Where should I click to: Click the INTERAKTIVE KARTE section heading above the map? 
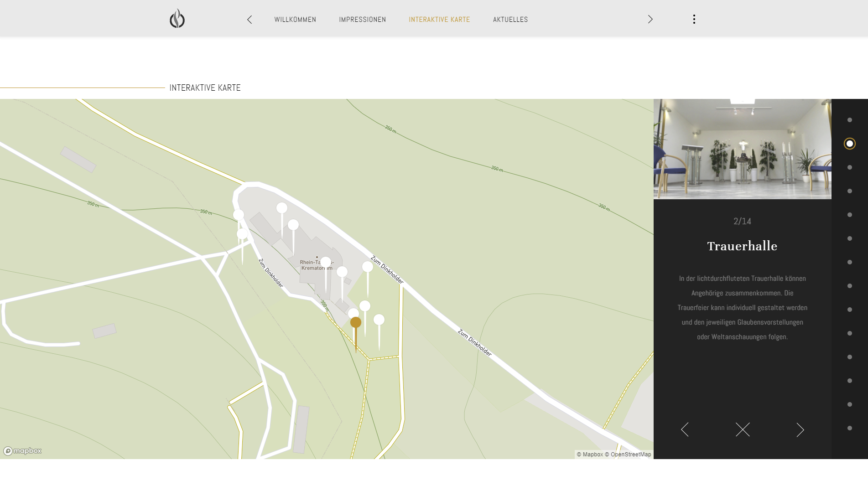click(205, 88)
